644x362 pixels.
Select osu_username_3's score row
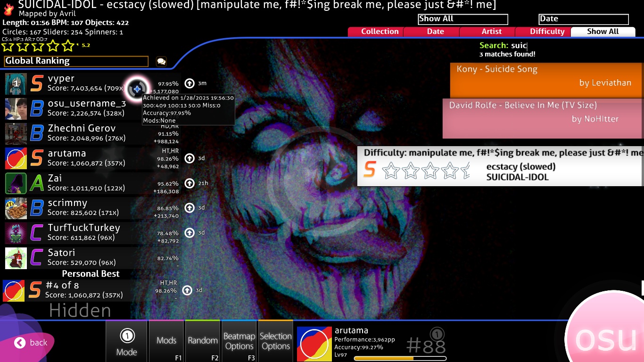click(x=92, y=108)
